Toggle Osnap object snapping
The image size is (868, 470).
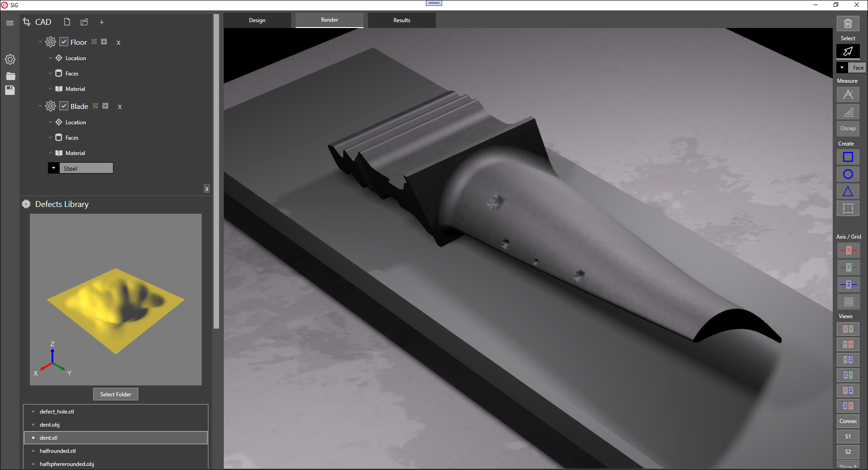point(848,128)
